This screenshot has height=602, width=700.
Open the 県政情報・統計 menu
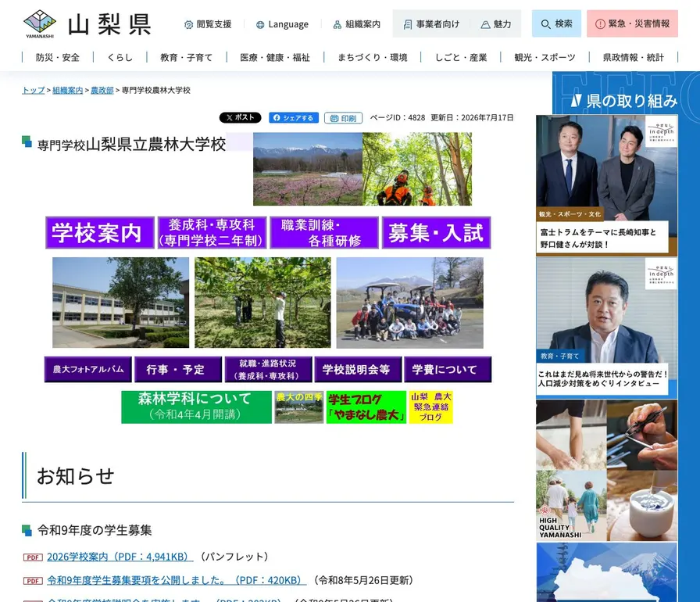click(634, 58)
